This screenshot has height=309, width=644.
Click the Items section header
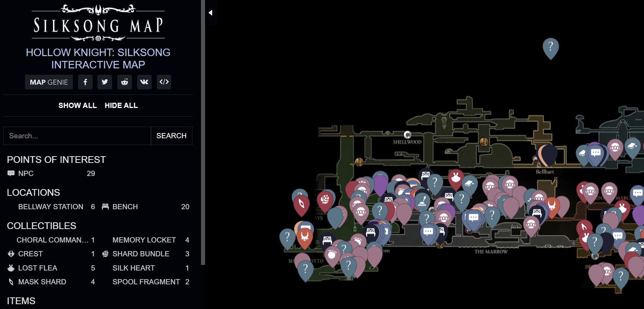pyautogui.click(x=21, y=301)
